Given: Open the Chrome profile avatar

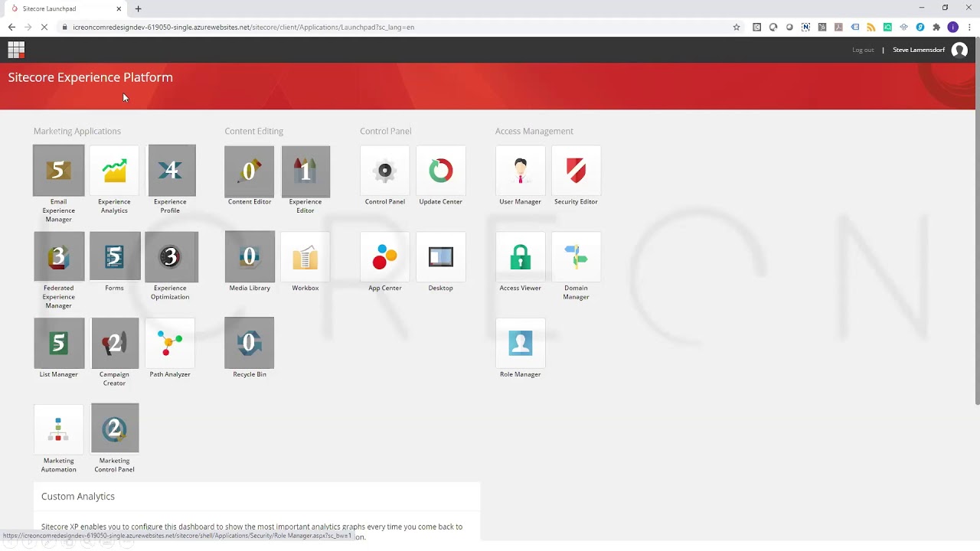Looking at the screenshot, I should click(952, 27).
